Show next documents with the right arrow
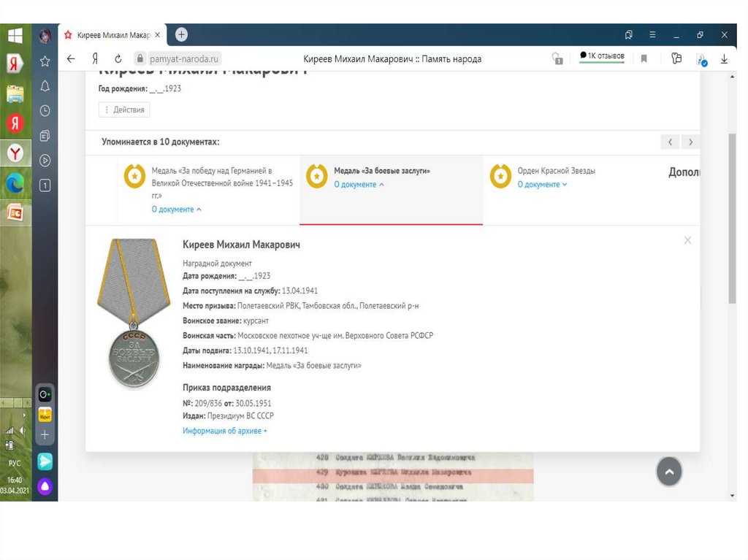The image size is (748, 560). click(x=690, y=142)
